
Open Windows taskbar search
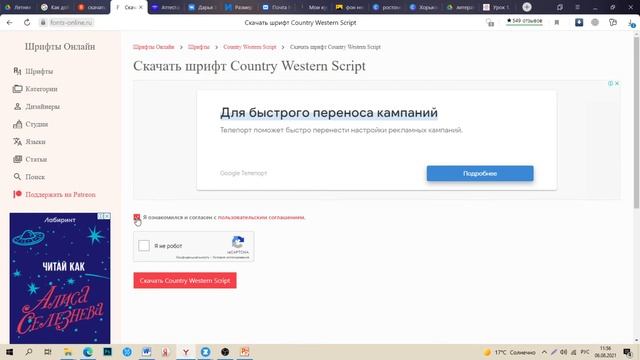29,352
